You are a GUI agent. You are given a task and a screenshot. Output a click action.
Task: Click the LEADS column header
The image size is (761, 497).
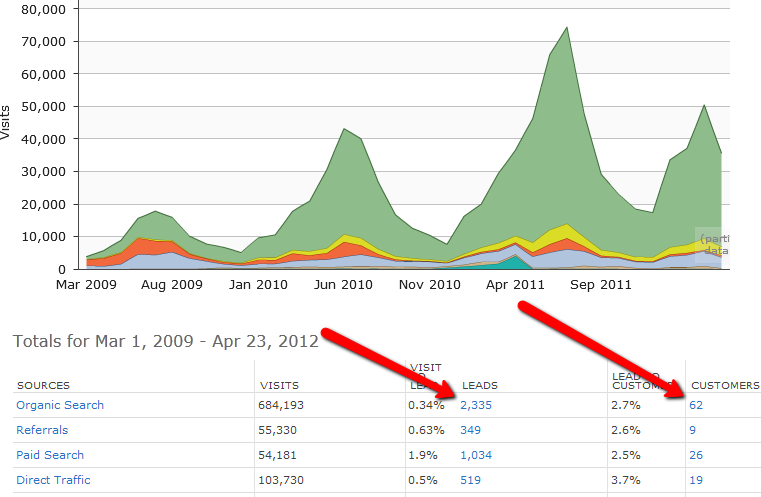coord(480,384)
